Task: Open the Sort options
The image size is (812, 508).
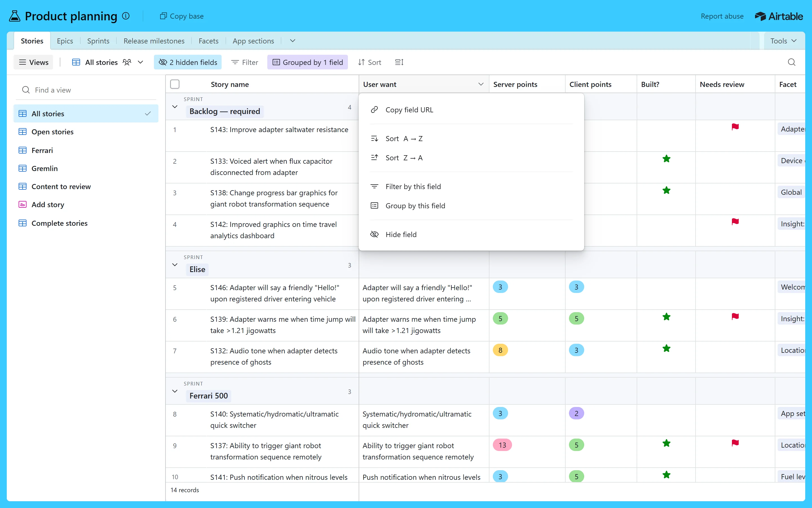Action: point(370,62)
